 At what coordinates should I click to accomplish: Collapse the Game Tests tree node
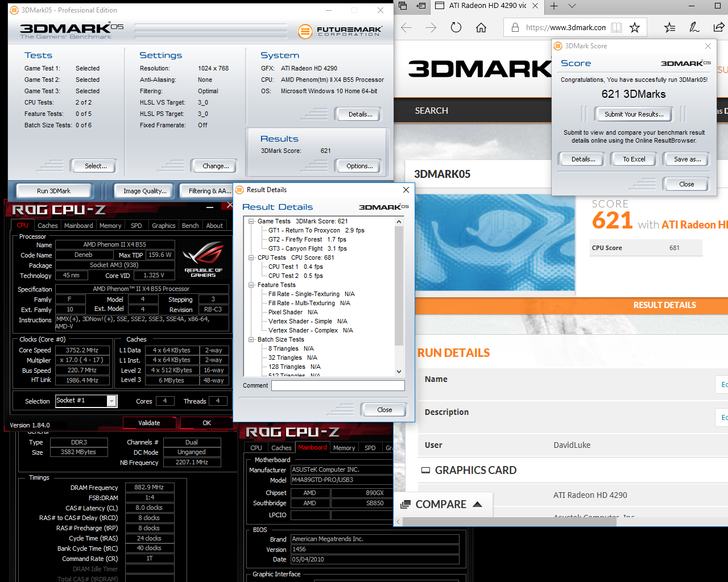[x=251, y=221]
